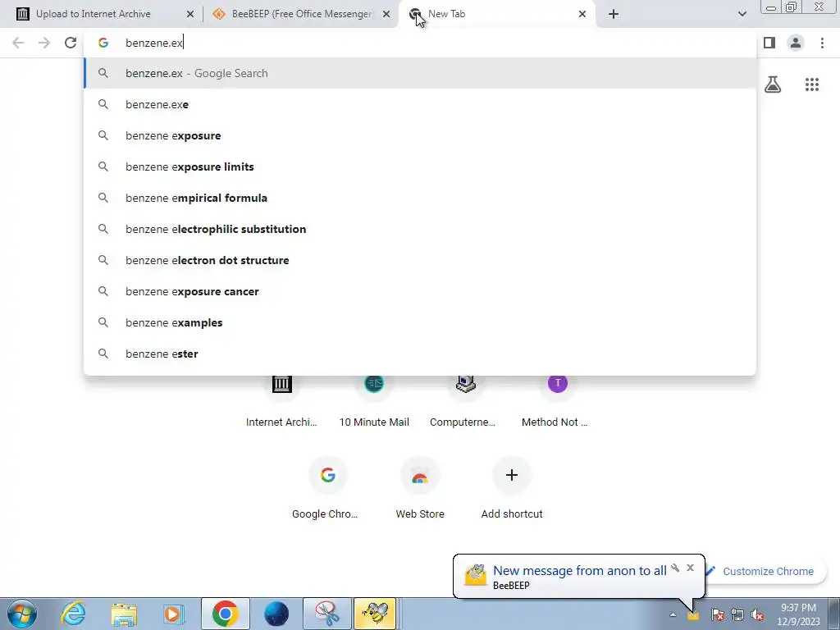840x630 pixels.
Task: Open the BeeBEEP bee icon in taskbar
Action: (x=374, y=614)
